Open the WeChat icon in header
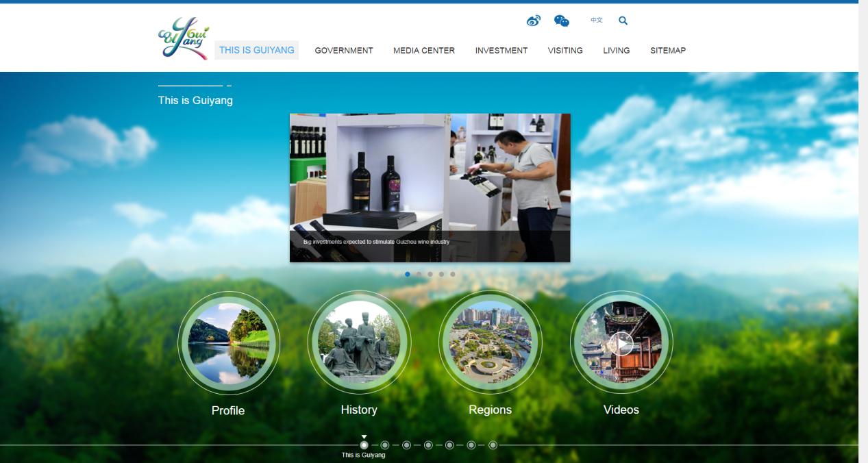The image size is (868, 463). [561, 21]
